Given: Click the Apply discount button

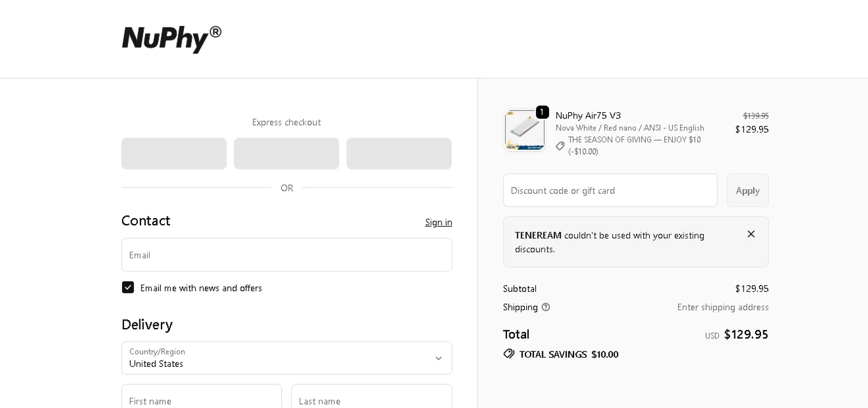Looking at the screenshot, I should 748,190.
